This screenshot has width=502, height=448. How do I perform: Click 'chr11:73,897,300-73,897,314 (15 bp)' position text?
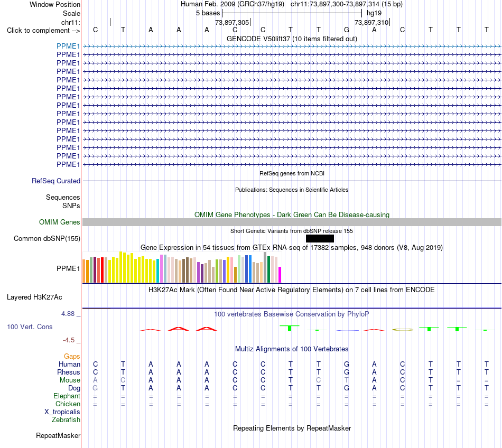tap(347, 4)
